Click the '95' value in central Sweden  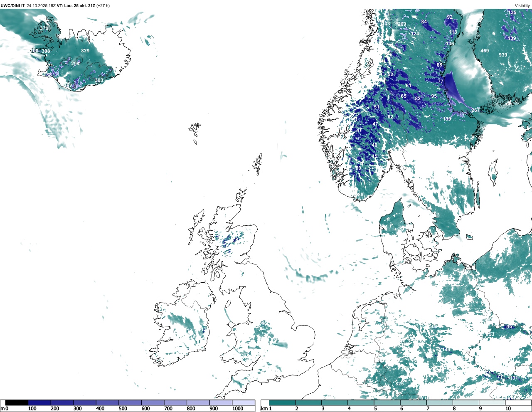click(x=434, y=96)
